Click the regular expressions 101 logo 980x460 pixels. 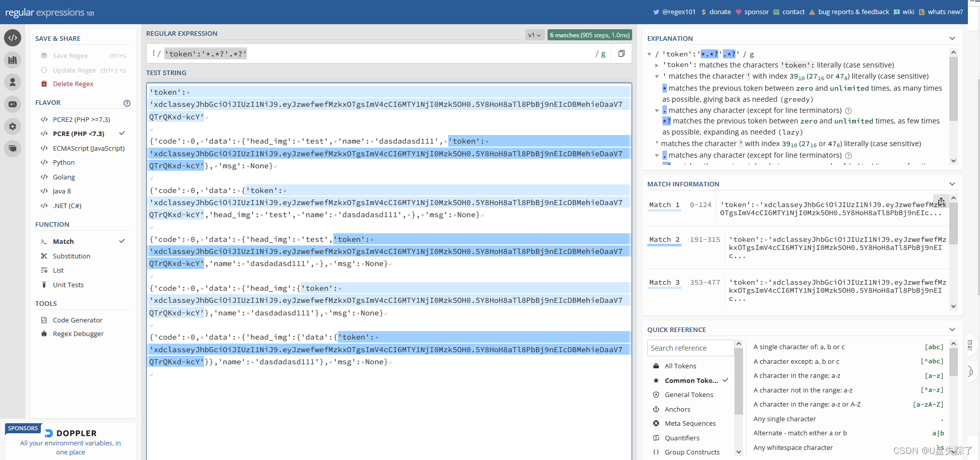point(50,13)
